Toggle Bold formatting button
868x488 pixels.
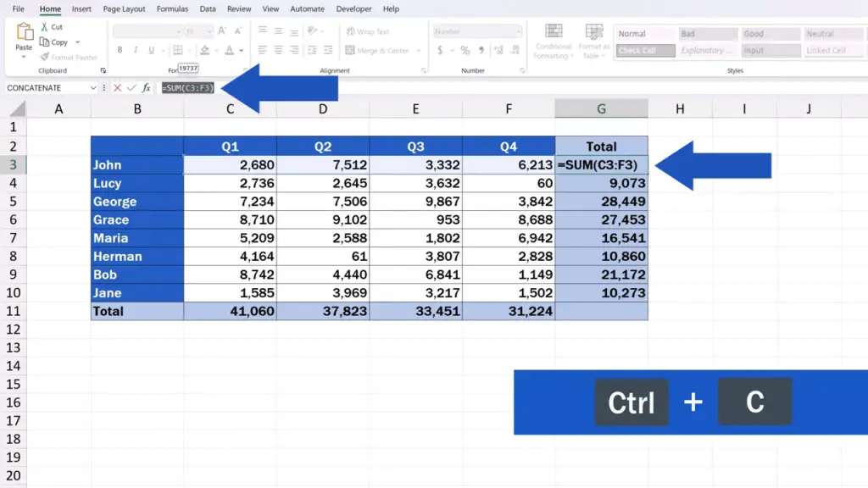(120, 50)
